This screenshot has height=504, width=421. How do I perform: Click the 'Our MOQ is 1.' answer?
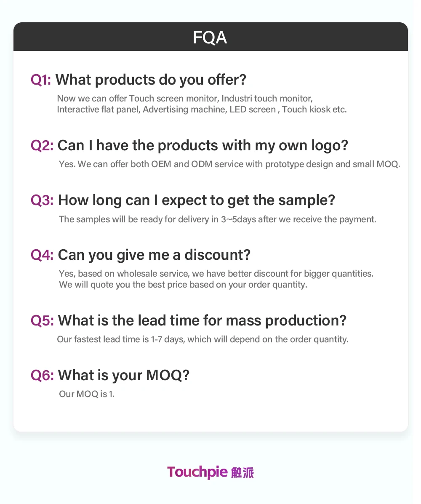86,394
